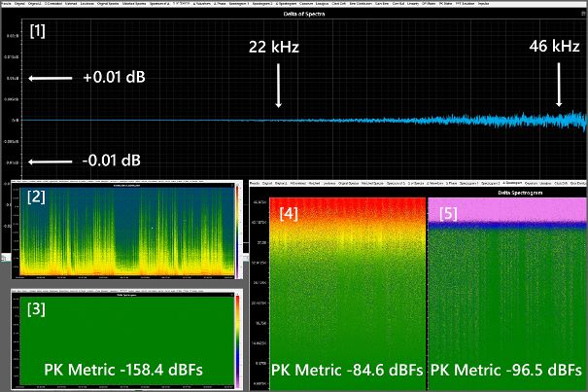The image size is (588, 392).
Task: Open the Spectrogram 1 tab in the lower window
Action: pos(468,184)
